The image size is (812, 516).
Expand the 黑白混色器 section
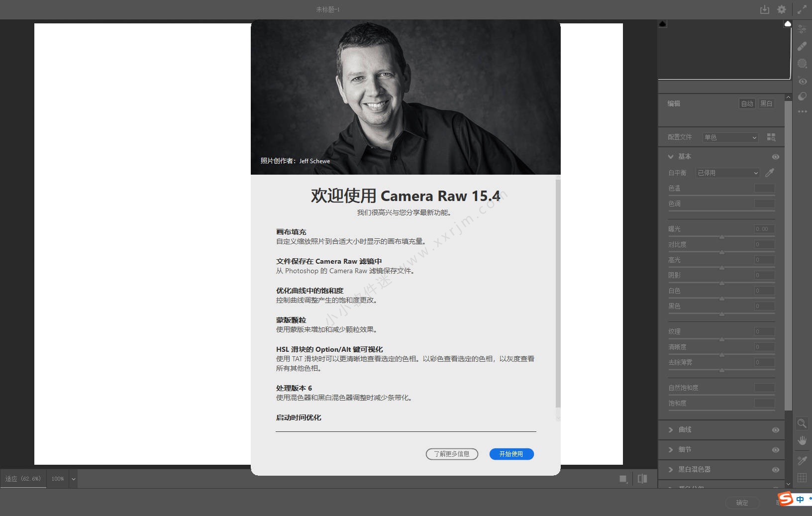tap(671, 470)
